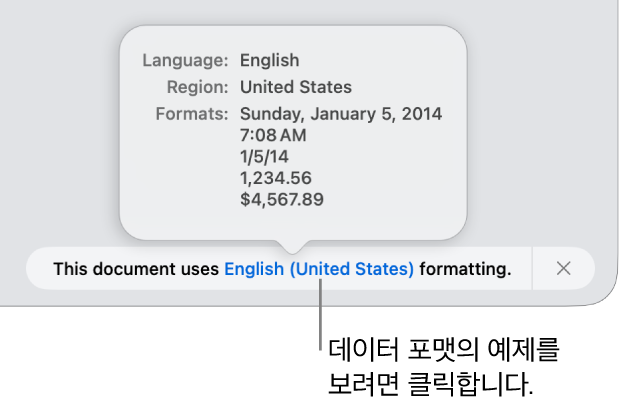Click the 7:08 AM time format example
Screen dimensions: 619x406
272,135
